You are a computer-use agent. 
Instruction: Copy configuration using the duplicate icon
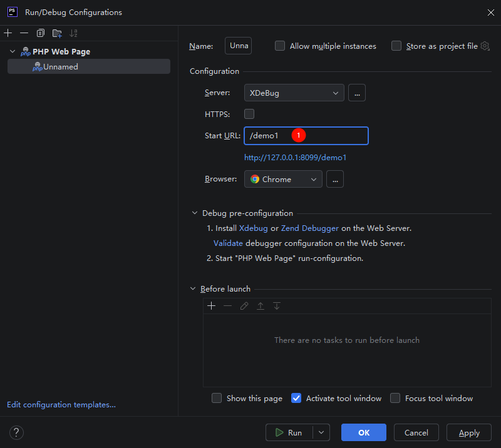(x=40, y=33)
